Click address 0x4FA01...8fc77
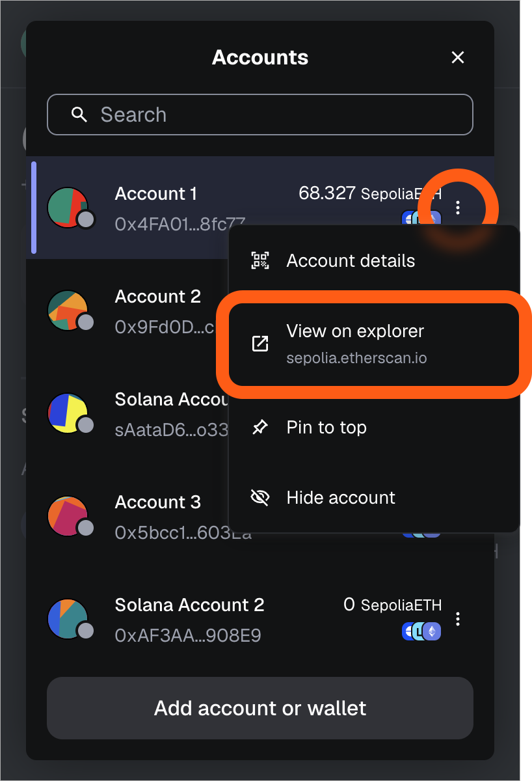532x781 pixels. pyautogui.click(x=180, y=224)
